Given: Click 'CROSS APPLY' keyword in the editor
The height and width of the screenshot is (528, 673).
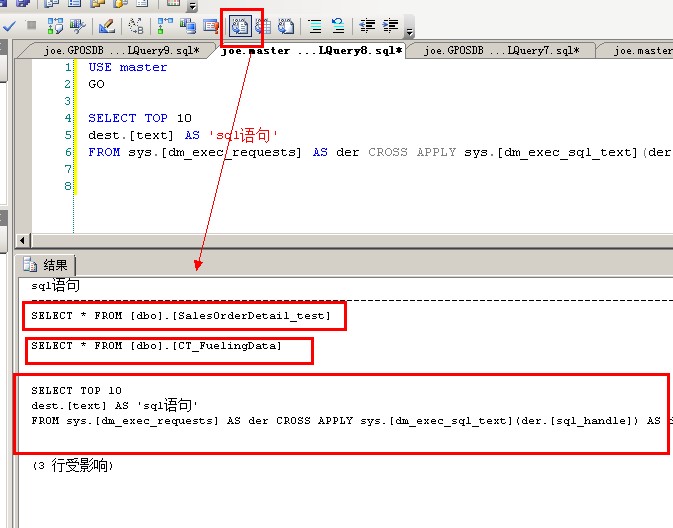Looking at the screenshot, I should (412, 152).
